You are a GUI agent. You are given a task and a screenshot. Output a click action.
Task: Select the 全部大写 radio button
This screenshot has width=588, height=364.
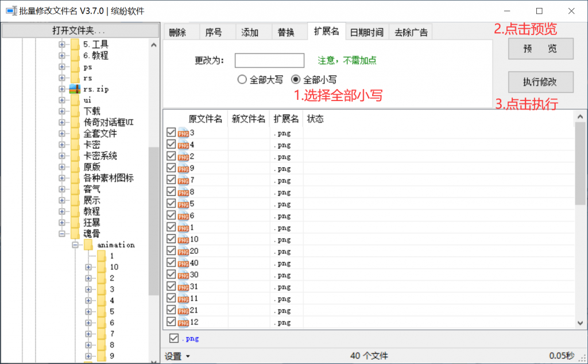coord(242,79)
